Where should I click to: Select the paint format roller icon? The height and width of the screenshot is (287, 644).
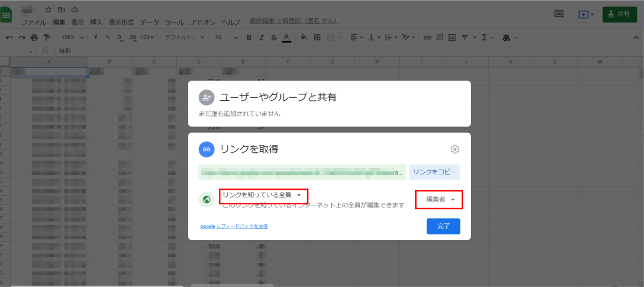[46, 38]
